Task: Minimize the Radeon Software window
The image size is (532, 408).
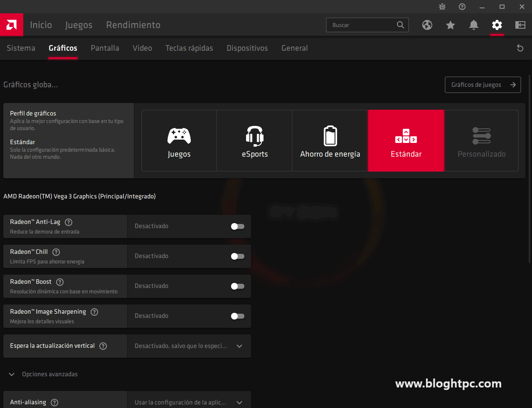Action: click(482, 7)
